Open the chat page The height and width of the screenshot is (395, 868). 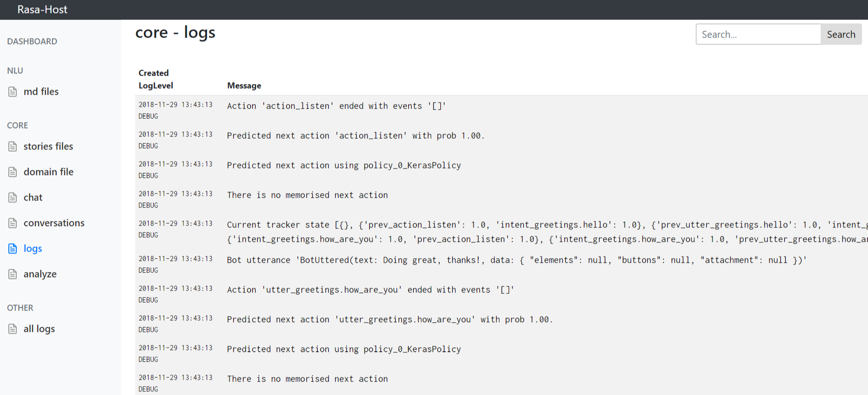point(33,197)
